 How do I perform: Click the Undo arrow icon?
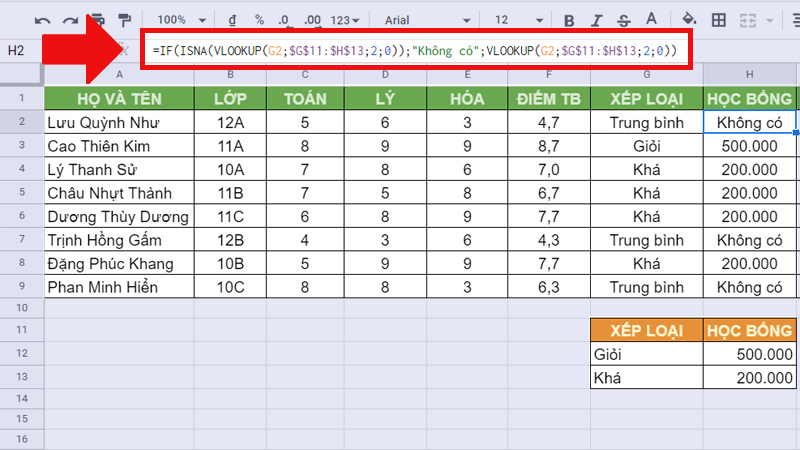coord(43,19)
